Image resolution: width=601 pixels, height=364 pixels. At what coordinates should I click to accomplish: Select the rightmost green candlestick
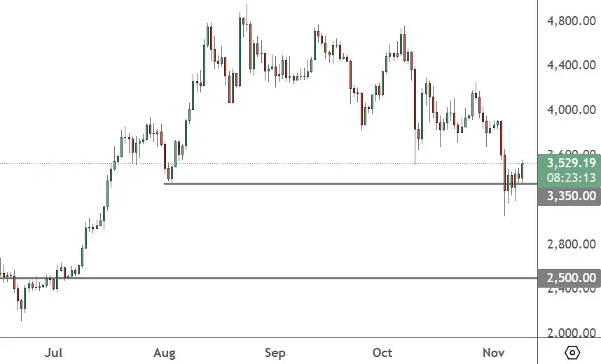(x=523, y=171)
